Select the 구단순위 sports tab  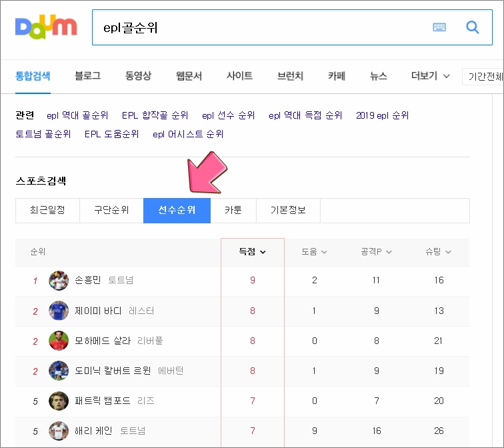[x=111, y=211]
